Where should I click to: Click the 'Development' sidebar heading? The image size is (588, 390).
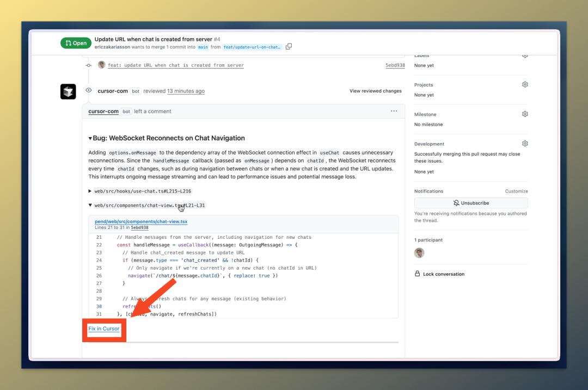click(x=429, y=144)
